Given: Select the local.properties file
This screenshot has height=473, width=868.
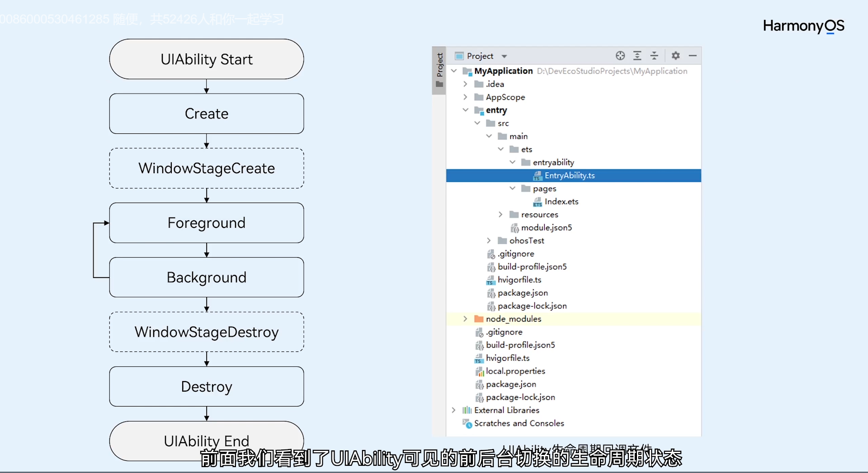Looking at the screenshot, I should coord(515,371).
